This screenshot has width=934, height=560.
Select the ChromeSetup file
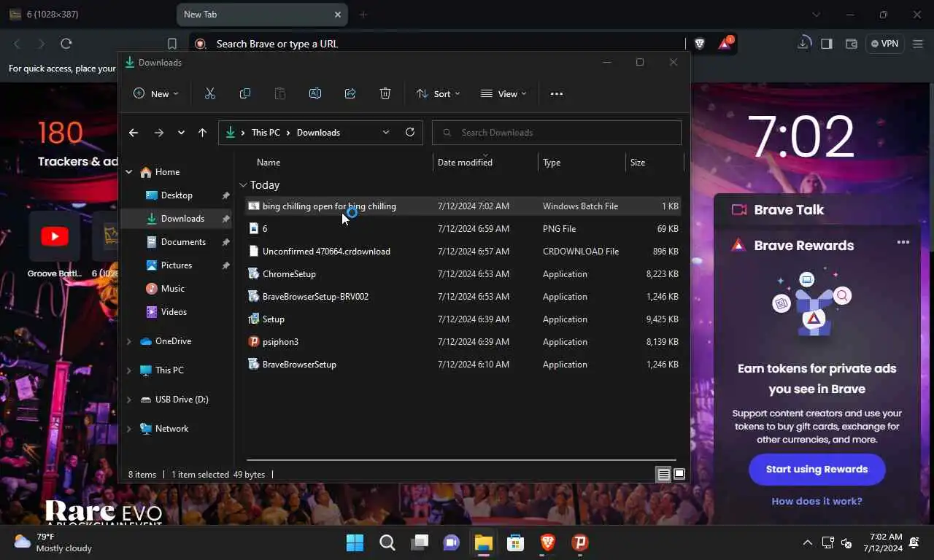463,274
